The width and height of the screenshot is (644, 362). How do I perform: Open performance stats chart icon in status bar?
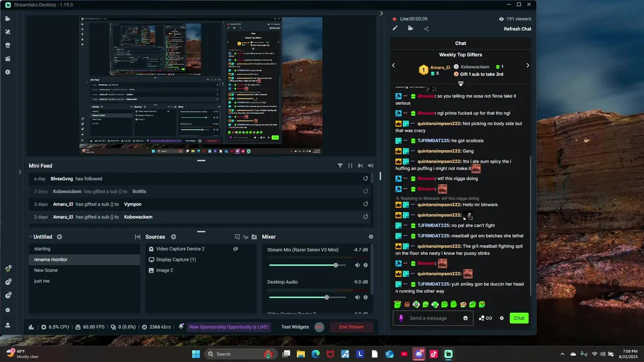[x=31, y=327]
